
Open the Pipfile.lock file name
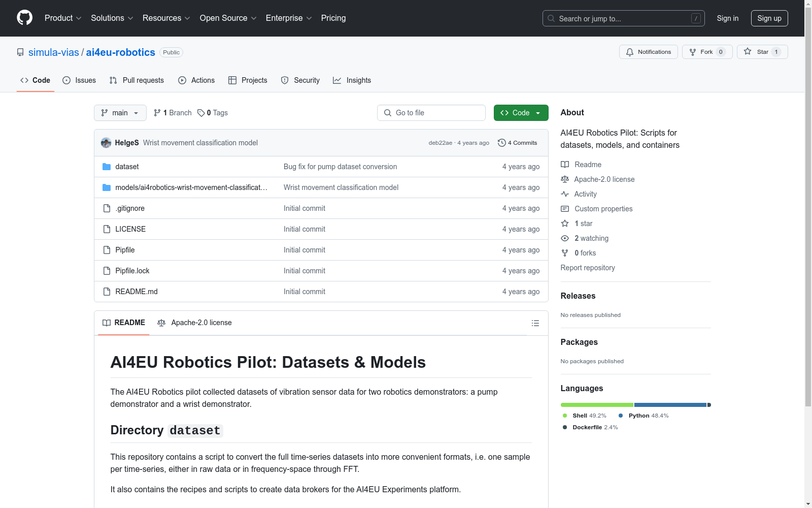tap(132, 271)
